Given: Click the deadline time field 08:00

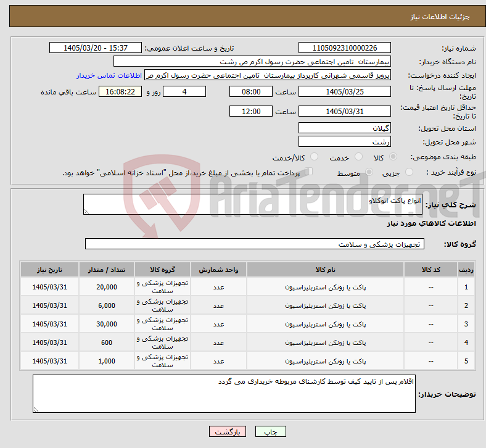Looking at the screenshot, I should click(251, 91).
